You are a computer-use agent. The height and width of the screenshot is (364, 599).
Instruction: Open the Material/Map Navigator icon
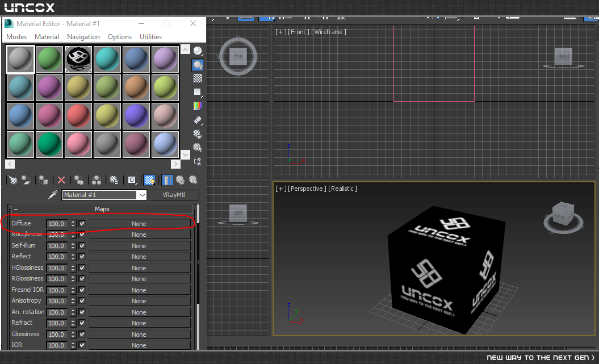198,161
